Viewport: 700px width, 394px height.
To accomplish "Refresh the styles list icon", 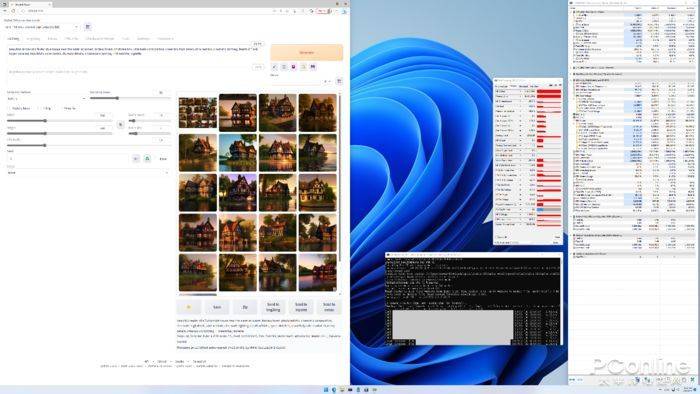I will tap(339, 81).
